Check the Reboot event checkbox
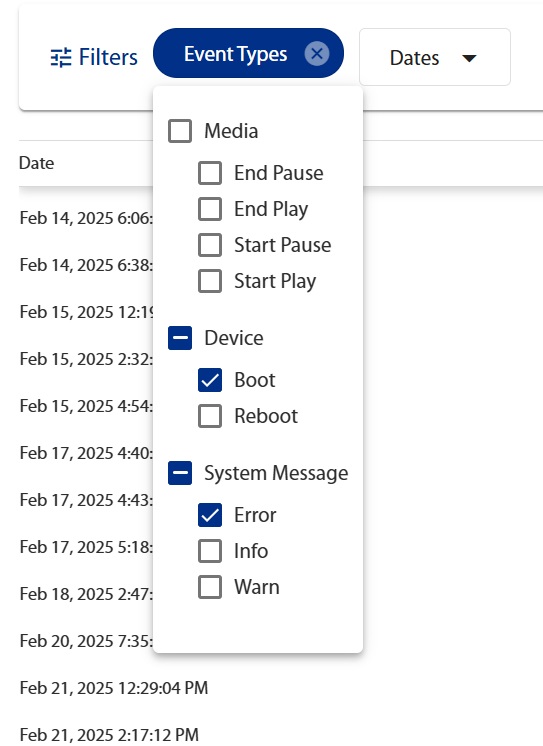The image size is (543, 746). pyautogui.click(x=210, y=416)
